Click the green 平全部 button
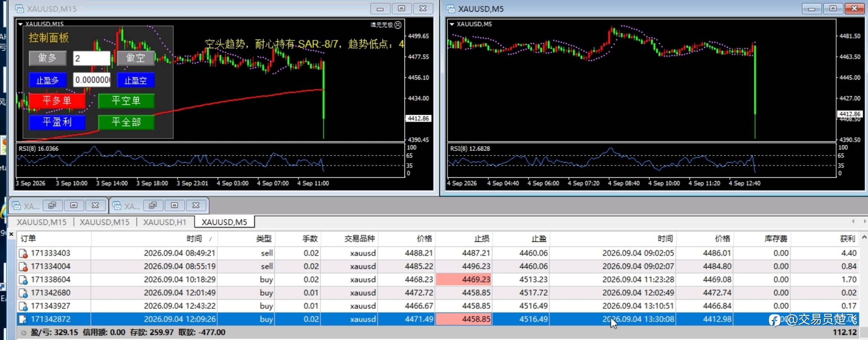Viewport: 868px width, 340px height. pyautogui.click(x=126, y=122)
